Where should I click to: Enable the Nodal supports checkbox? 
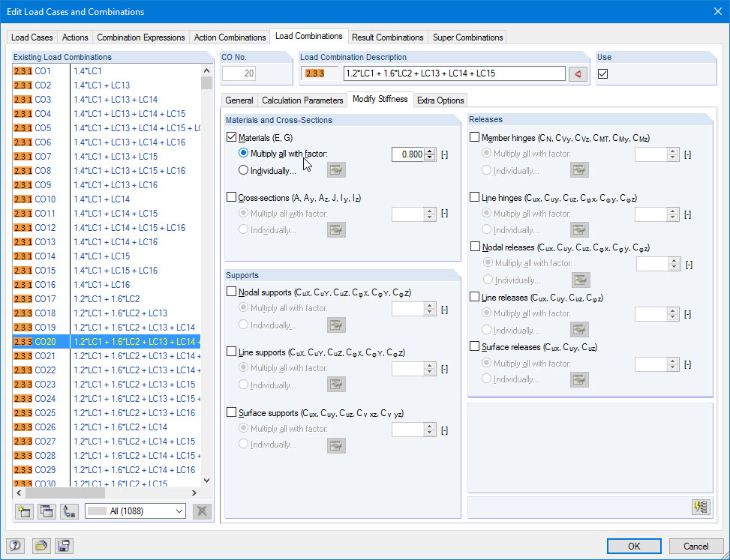[231, 292]
